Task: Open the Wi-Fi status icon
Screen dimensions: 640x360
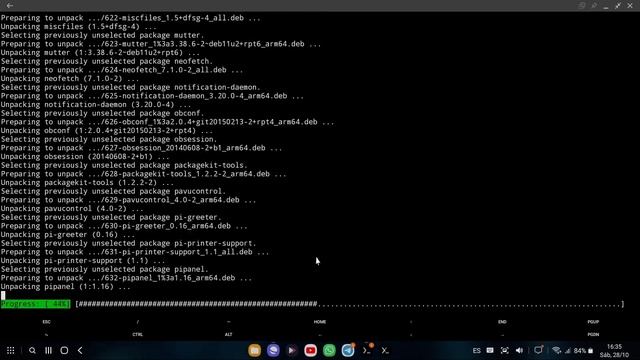Action: tap(556, 350)
